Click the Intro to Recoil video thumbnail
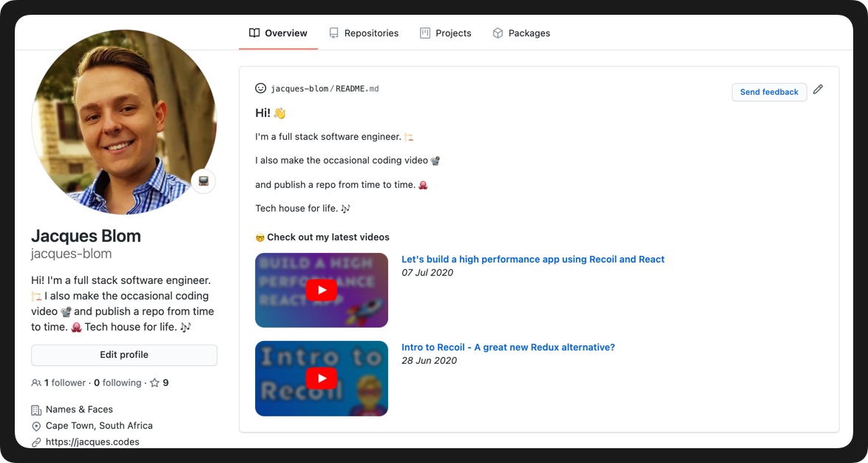 (x=321, y=378)
